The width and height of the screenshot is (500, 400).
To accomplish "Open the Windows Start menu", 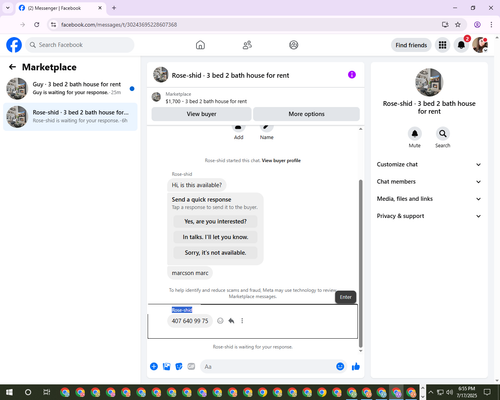I will click(x=9, y=392).
